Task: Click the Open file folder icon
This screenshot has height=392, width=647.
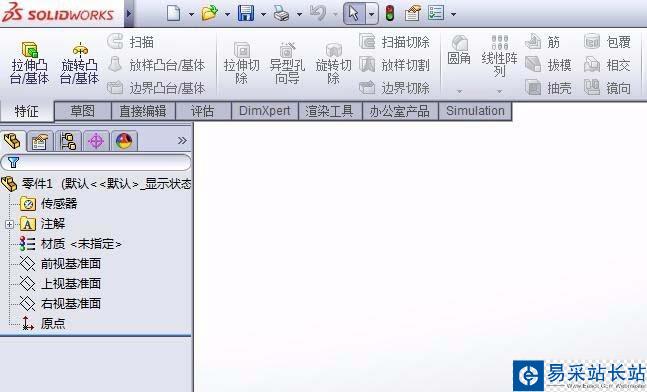Action: tap(210, 13)
